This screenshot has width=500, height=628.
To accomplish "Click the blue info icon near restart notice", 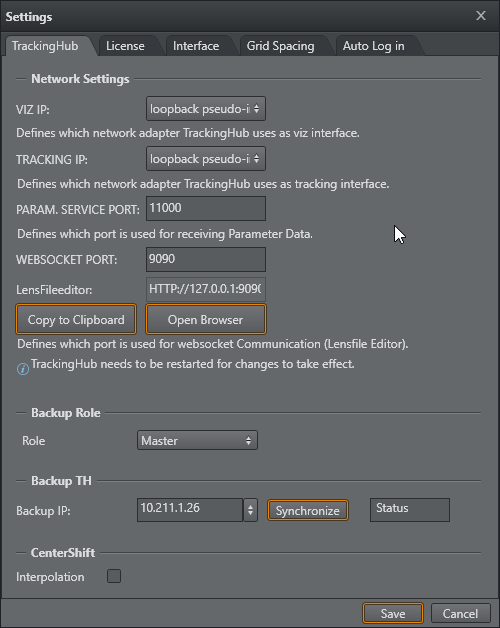I will [x=23, y=369].
